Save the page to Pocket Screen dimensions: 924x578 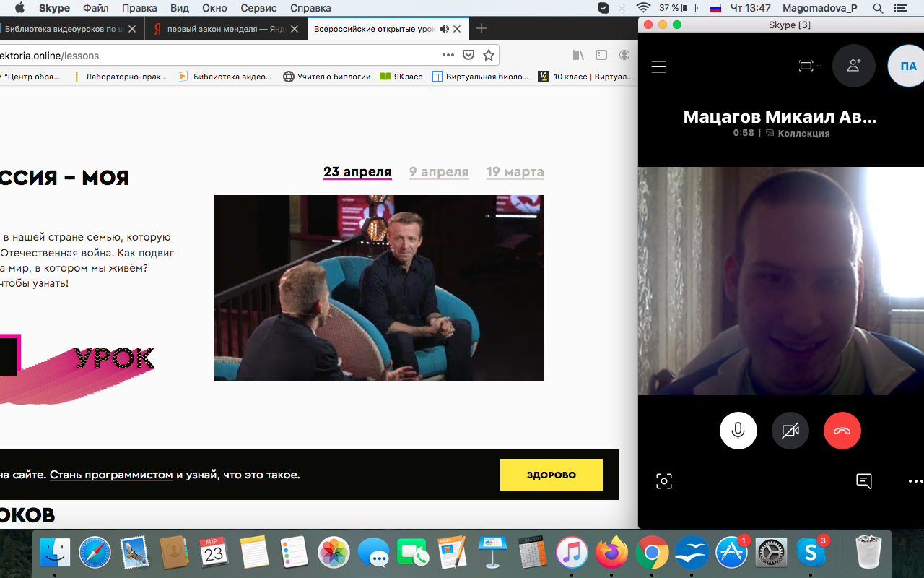pyautogui.click(x=468, y=55)
